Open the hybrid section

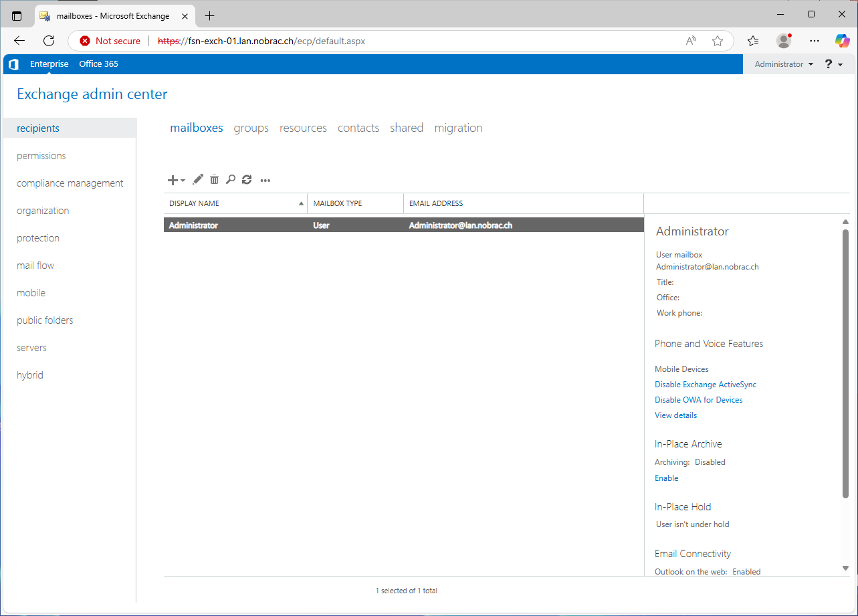click(30, 375)
